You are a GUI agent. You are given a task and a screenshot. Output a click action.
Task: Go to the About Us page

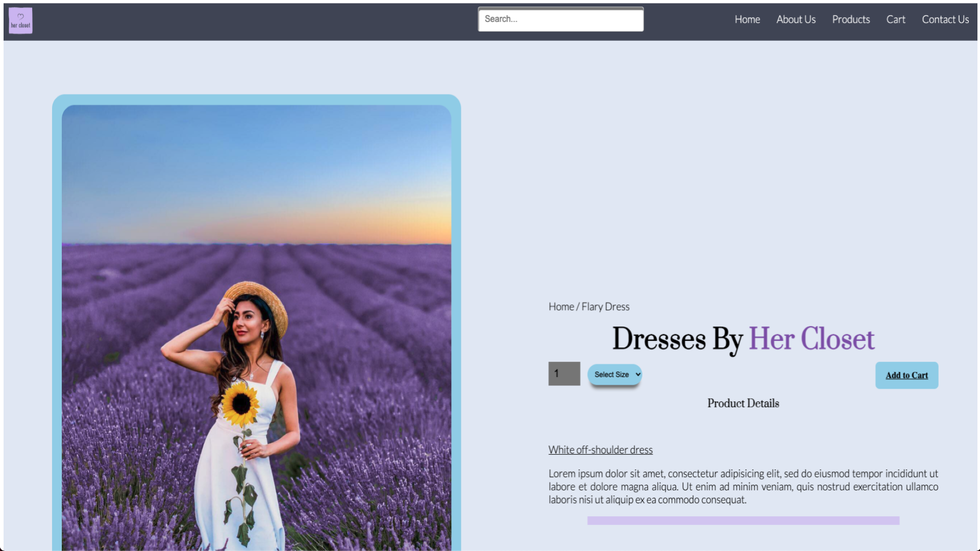pyautogui.click(x=796, y=19)
